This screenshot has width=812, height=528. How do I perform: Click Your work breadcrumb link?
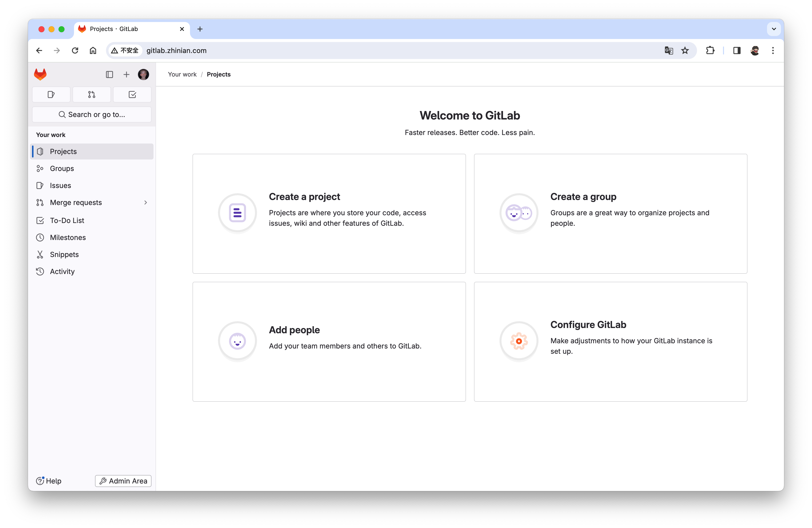click(182, 74)
